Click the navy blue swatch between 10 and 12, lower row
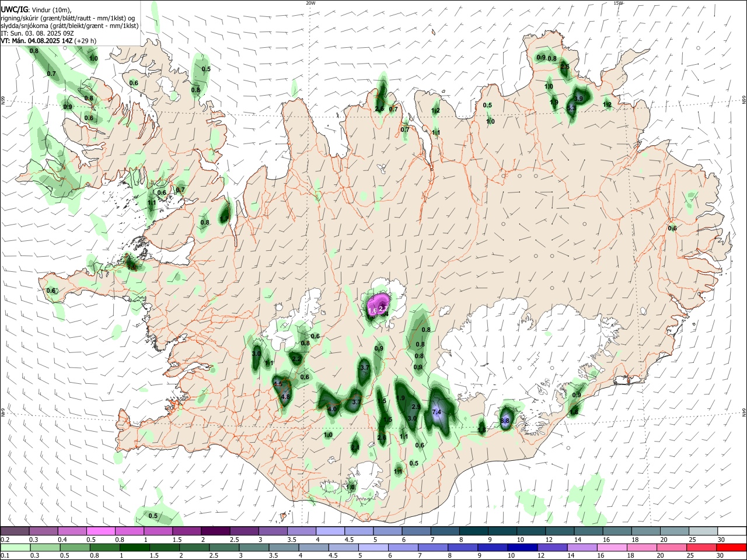This screenshot has height=560, width=747. coord(522,548)
